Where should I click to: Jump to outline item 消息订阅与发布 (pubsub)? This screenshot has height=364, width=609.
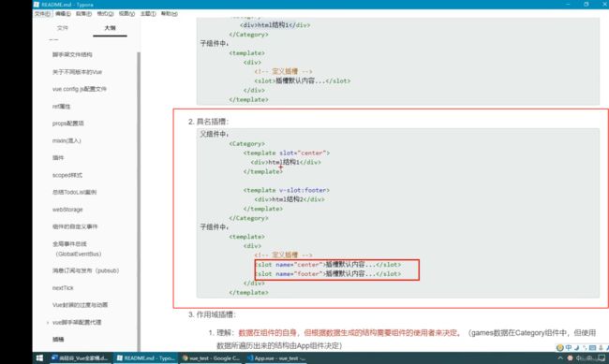pos(85,270)
